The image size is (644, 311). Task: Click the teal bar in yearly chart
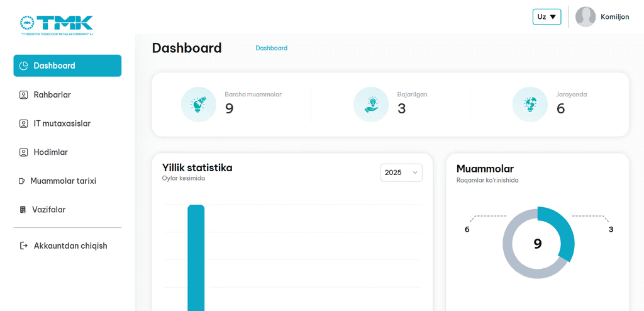click(x=196, y=257)
